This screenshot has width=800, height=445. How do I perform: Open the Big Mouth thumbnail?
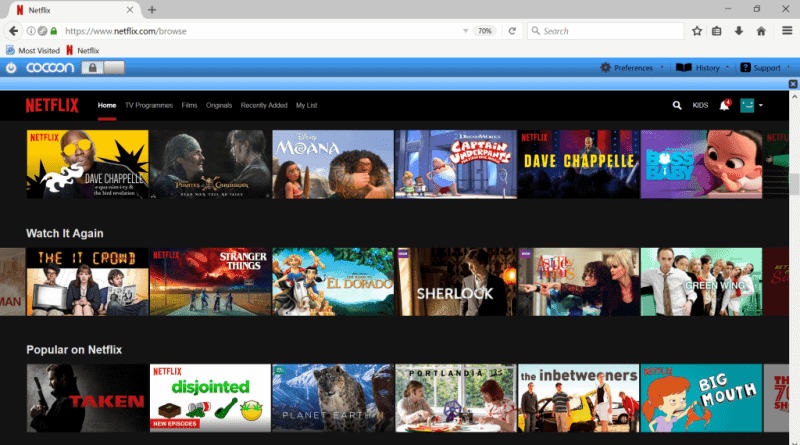coord(702,398)
